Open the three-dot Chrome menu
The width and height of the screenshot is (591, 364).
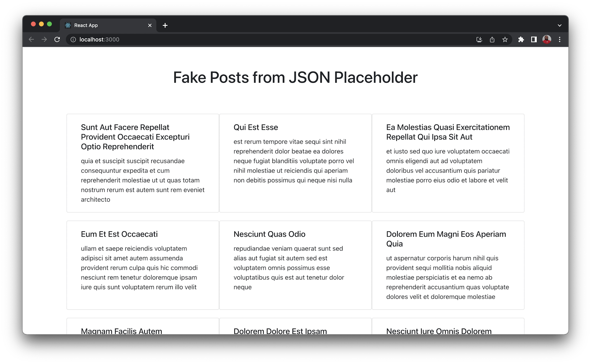(559, 39)
